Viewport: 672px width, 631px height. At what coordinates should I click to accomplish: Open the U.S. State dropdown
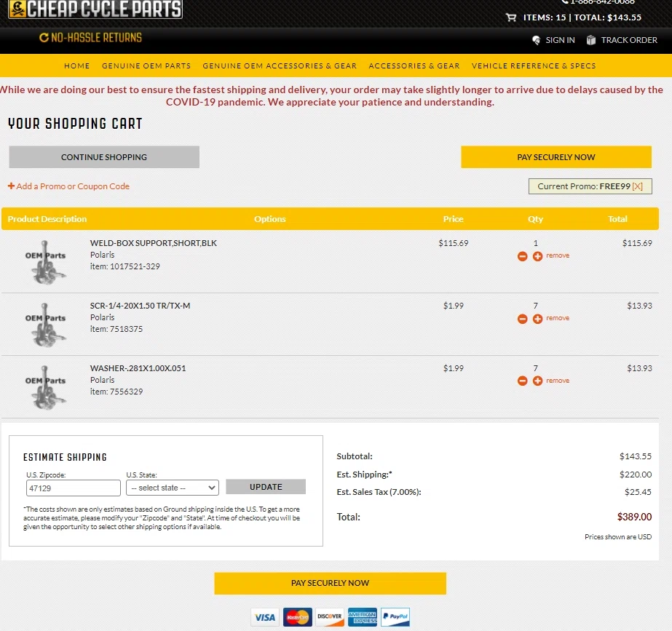point(173,488)
